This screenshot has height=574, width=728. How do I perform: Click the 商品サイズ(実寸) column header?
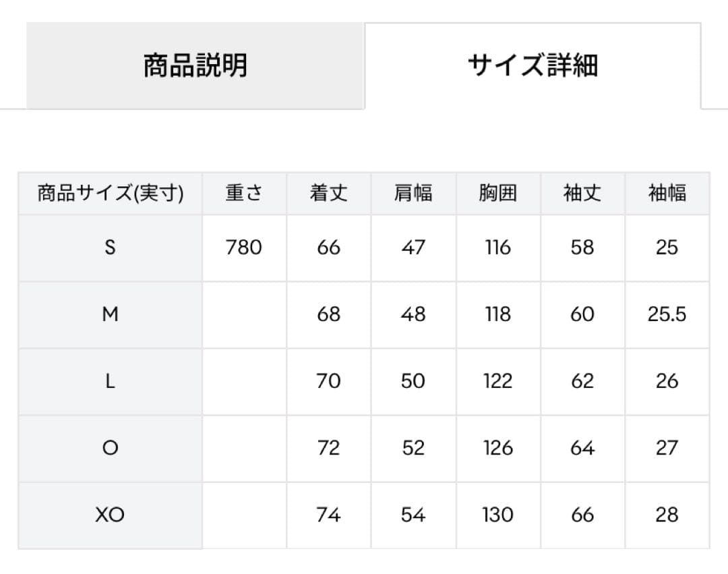click(111, 194)
